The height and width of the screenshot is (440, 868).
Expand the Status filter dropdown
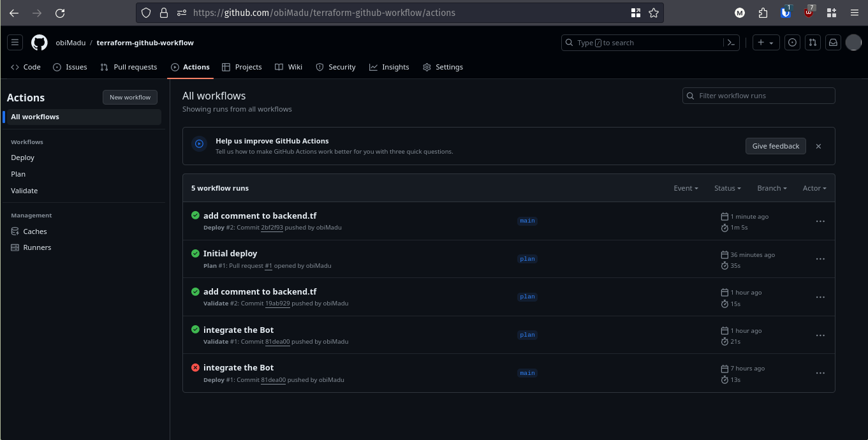click(x=728, y=188)
